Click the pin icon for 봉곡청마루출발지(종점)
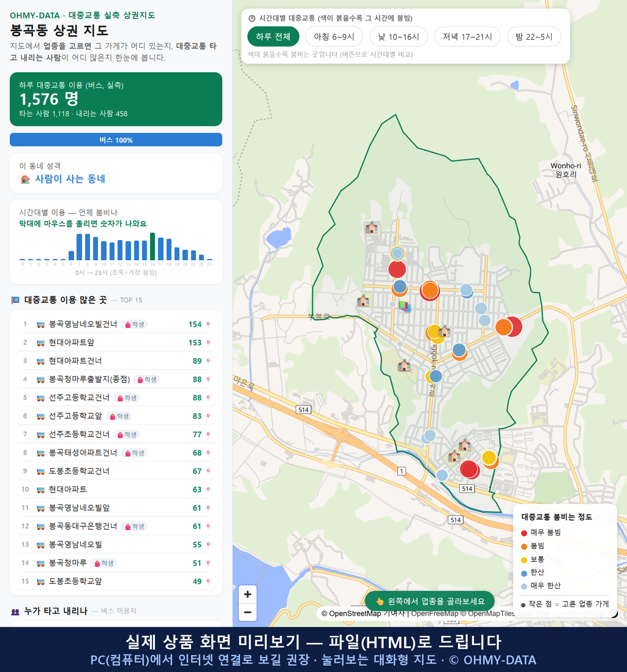This screenshot has width=627, height=672. (208, 379)
